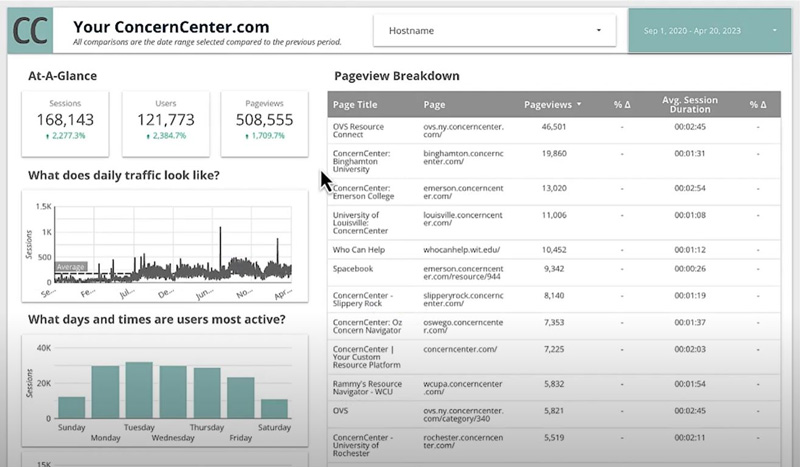The width and height of the screenshot is (800, 467).
Task: Click the Average label on traffic chart
Action: point(71,267)
